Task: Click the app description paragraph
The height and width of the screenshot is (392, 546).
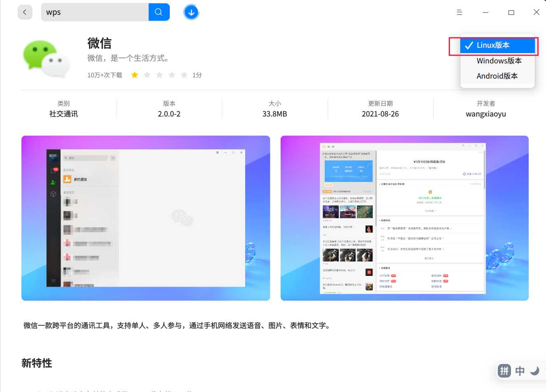Action: pyautogui.click(x=178, y=326)
